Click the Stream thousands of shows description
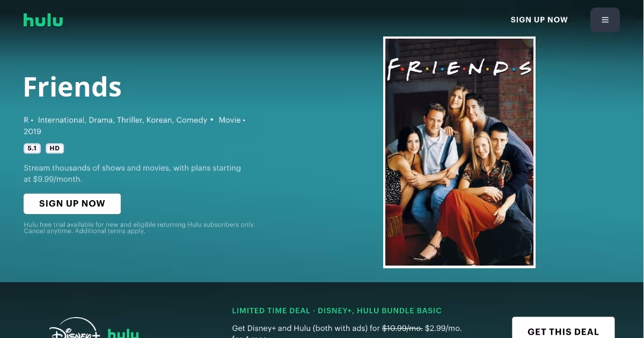This screenshot has height=338, width=644. click(132, 173)
